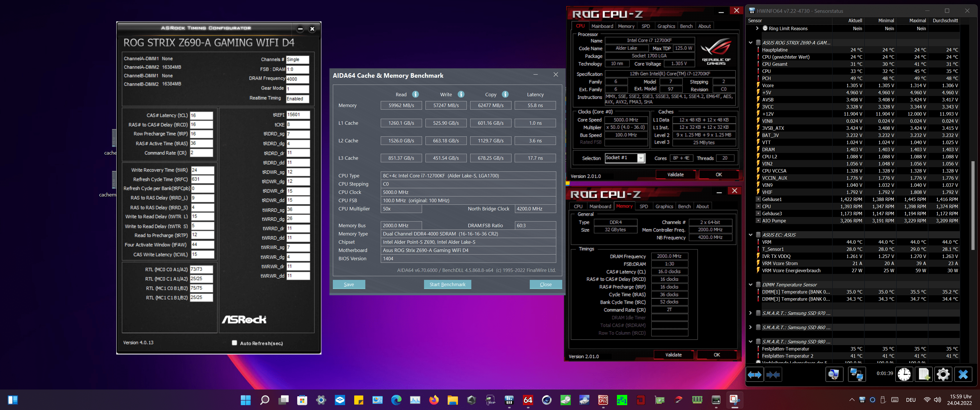Open File Explorer from the taskbar
Screen dimensions: 980x410
tap(453, 400)
